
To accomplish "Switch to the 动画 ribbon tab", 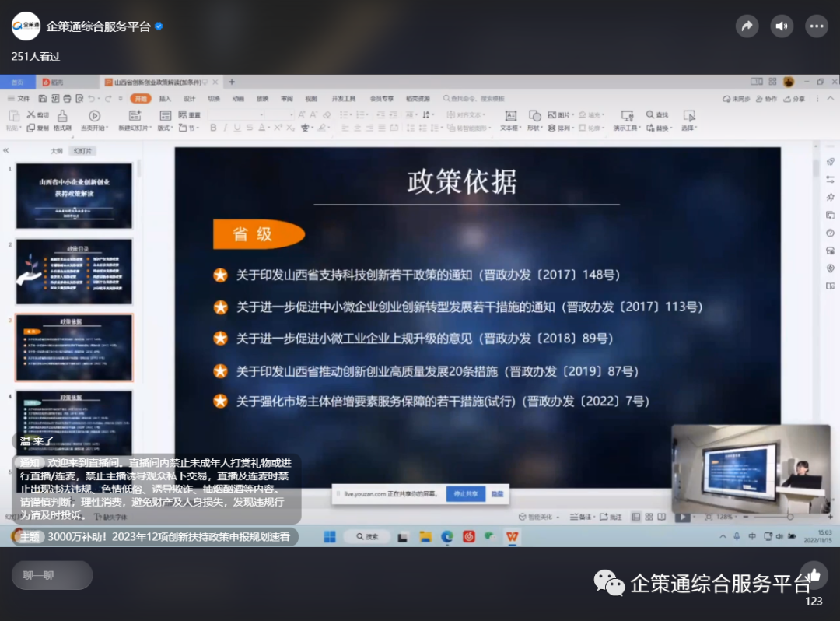I will coord(239,99).
